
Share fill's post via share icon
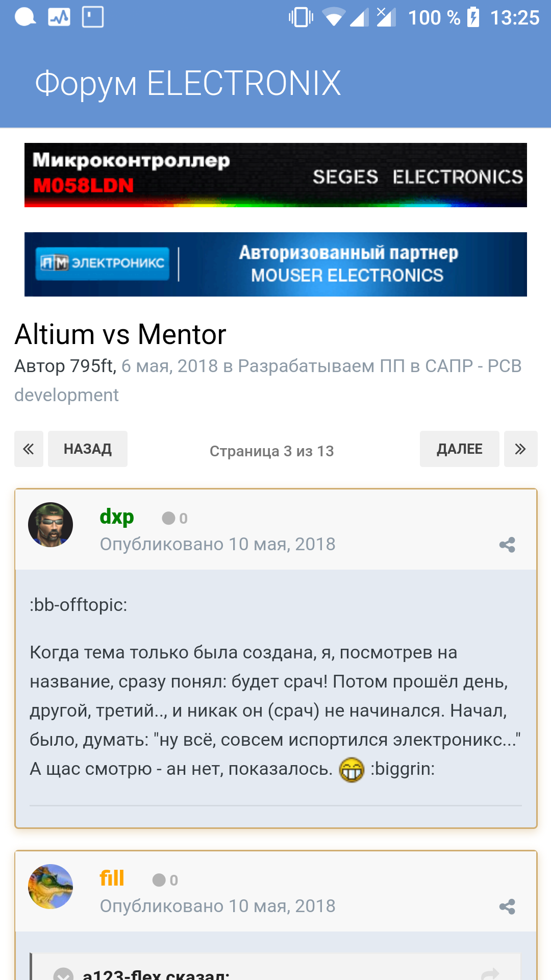pos(507,907)
